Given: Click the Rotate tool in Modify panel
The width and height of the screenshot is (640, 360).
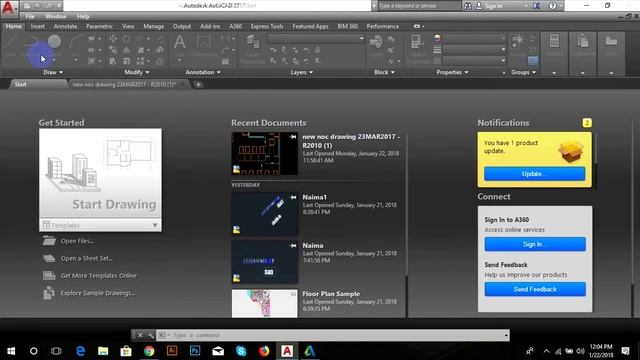Looking at the screenshot, I should point(127,39).
